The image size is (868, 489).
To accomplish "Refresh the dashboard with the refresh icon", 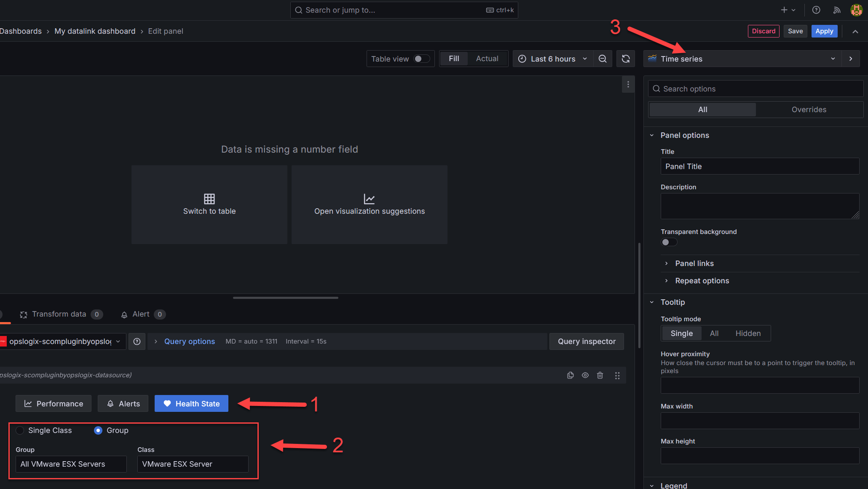I will (626, 59).
